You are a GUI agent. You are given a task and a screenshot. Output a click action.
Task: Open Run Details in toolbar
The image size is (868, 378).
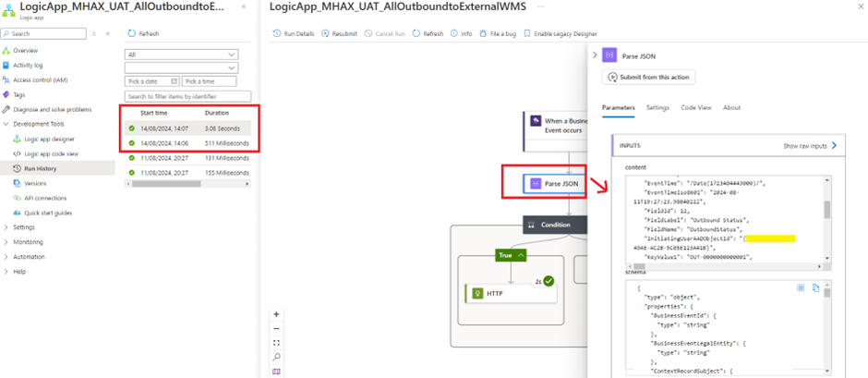coord(294,34)
